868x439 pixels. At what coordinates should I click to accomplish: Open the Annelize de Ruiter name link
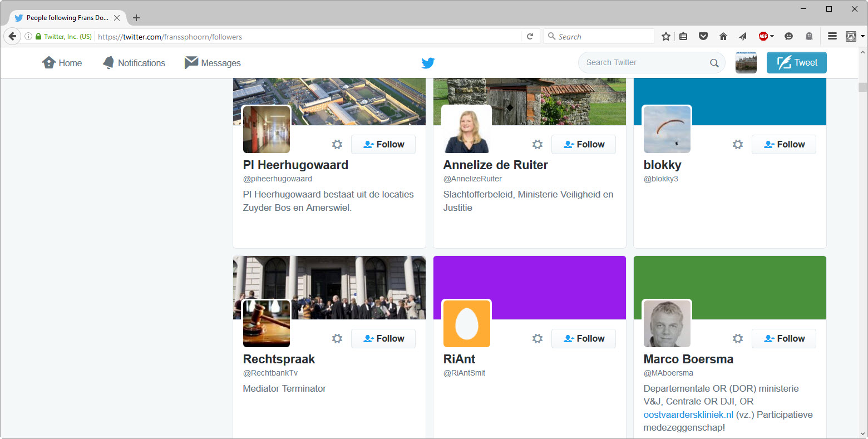496,165
